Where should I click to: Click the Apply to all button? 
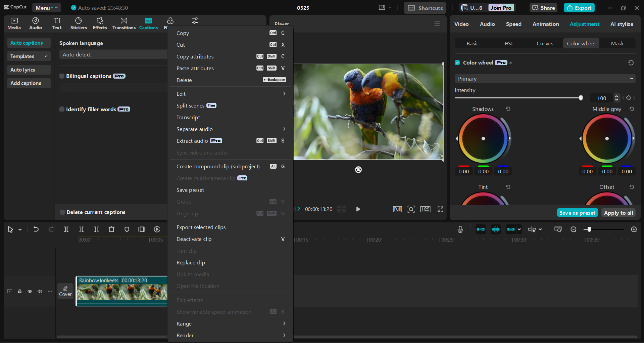tap(618, 213)
